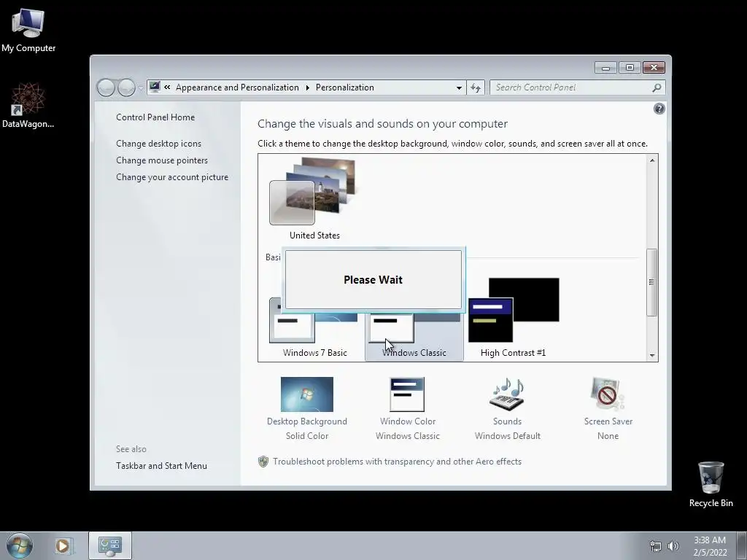747x560 pixels.
Task: Open Change desktop icons link
Action: pos(158,144)
